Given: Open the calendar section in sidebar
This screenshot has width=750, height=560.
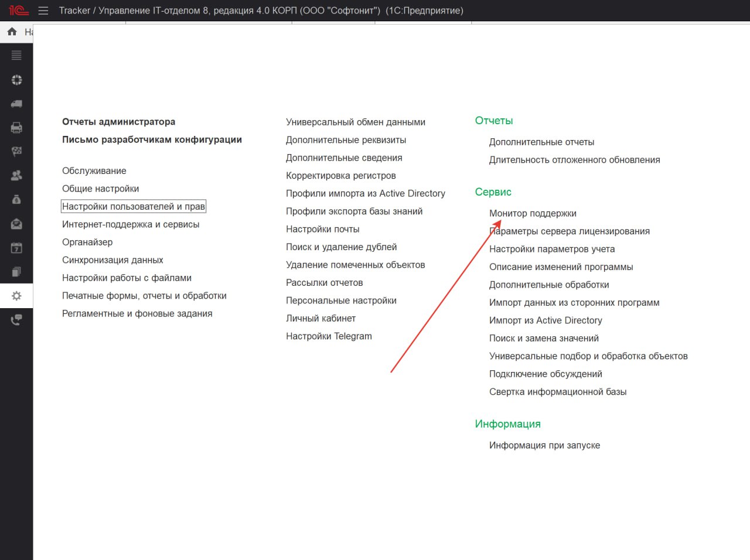Looking at the screenshot, I should click(x=16, y=248).
